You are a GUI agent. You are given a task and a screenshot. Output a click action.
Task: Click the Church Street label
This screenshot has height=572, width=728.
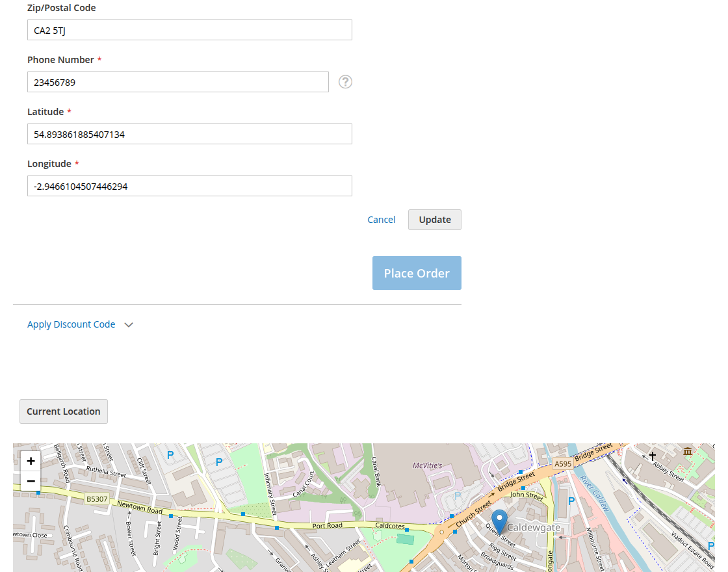(474, 514)
